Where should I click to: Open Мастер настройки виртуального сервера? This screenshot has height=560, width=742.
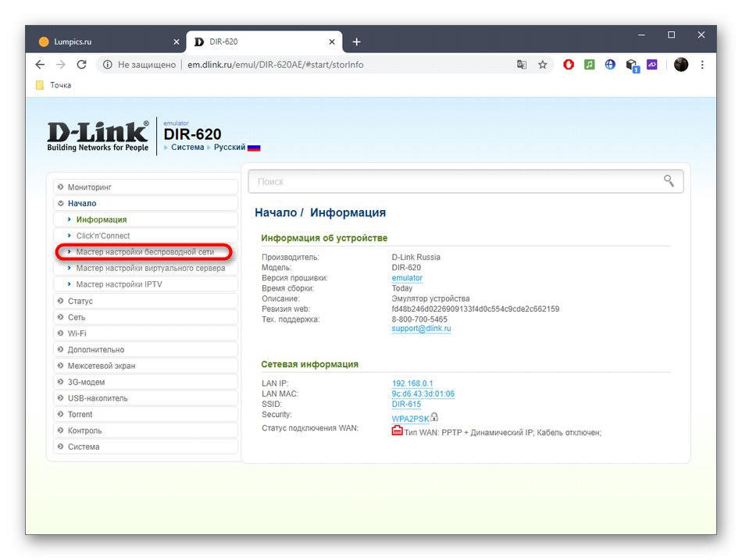click(x=145, y=268)
